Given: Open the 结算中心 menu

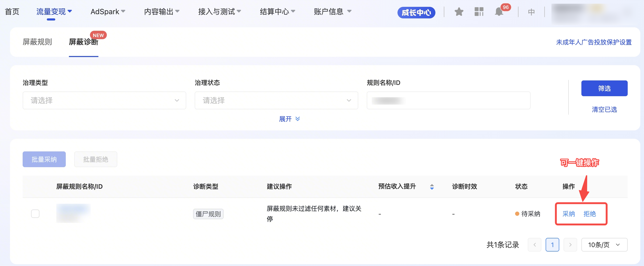Looking at the screenshot, I should [277, 12].
